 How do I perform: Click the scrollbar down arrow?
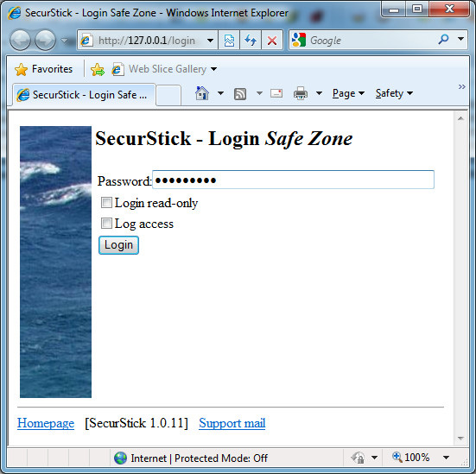click(x=460, y=439)
